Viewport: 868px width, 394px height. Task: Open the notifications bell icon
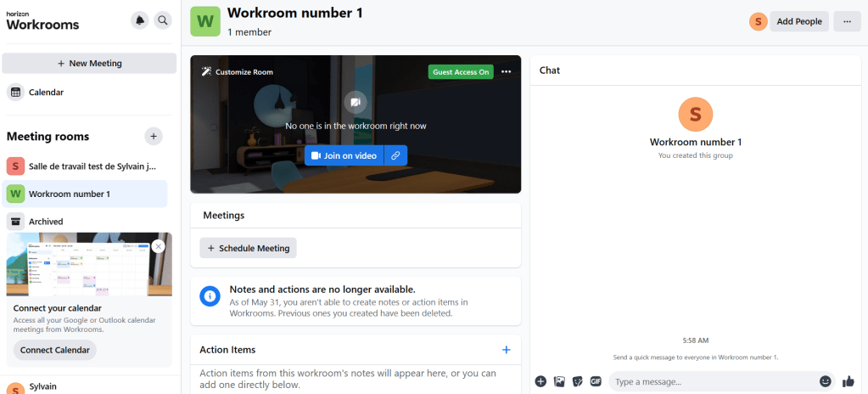[x=139, y=20]
